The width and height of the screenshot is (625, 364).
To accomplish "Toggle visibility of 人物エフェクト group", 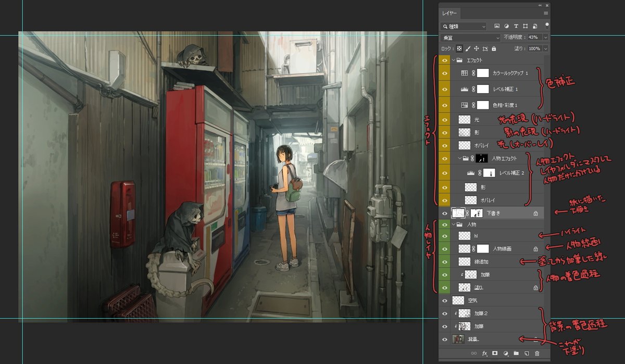I will click(x=445, y=158).
